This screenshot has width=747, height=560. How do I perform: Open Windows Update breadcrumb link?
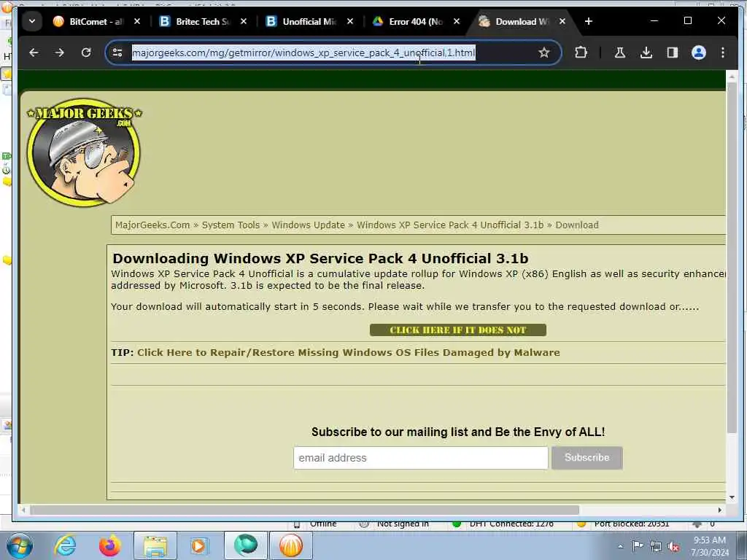pyautogui.click(x=309, y=225)
